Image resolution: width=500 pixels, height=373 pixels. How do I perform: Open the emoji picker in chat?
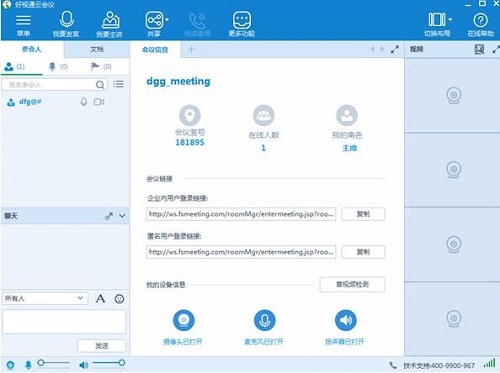pyautogui.click(x=119, y=299)
